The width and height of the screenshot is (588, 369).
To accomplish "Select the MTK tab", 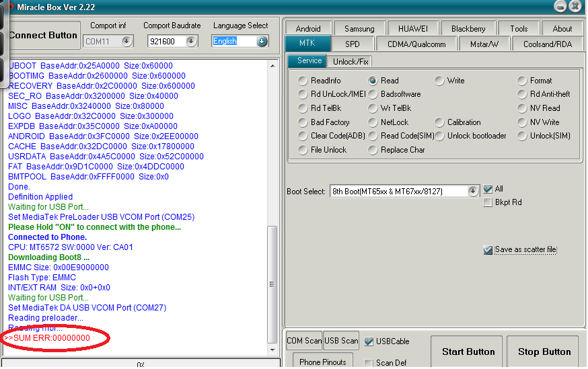I will [307, 43].
